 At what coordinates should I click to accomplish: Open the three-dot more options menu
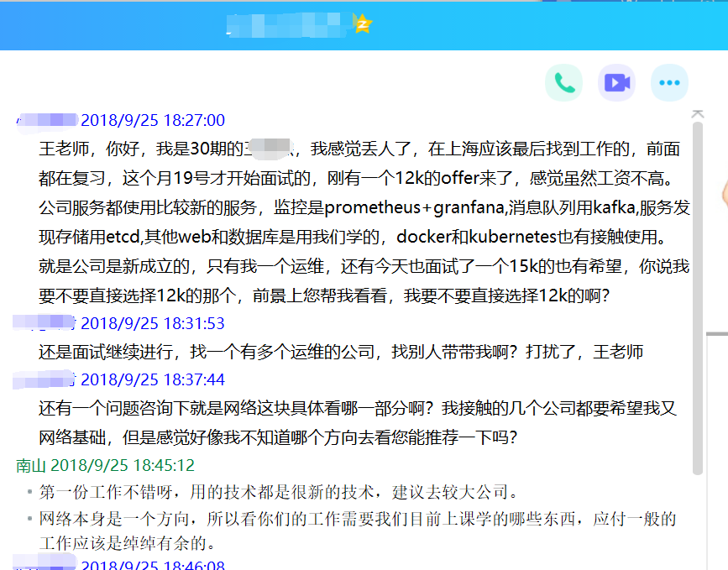pyautogui.click(x=669, y=82)
